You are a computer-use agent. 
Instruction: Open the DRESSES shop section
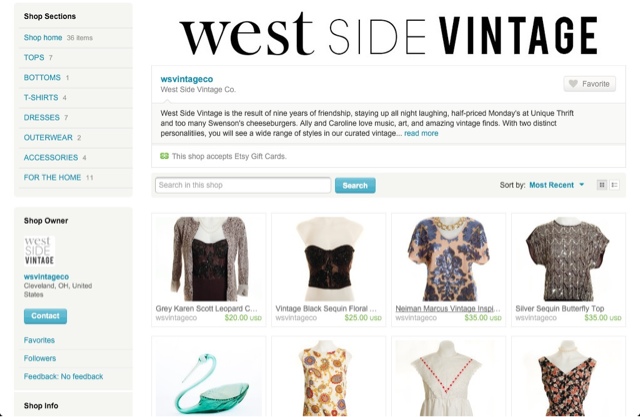pos(42,118)
